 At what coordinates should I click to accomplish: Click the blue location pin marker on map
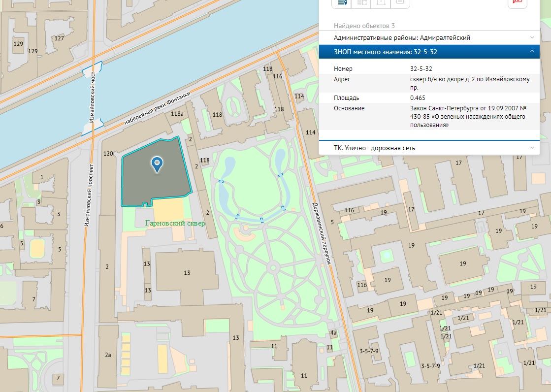click(x=157, y=164)
